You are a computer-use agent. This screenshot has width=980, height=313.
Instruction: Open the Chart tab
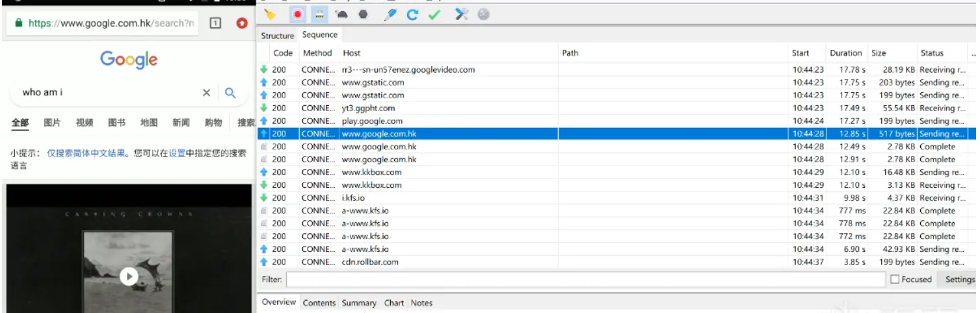[x=394, y=303]
